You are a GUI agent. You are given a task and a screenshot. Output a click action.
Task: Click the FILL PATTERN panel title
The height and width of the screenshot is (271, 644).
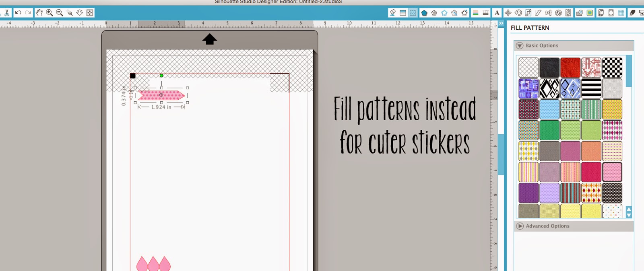click(x=530, y=28)
